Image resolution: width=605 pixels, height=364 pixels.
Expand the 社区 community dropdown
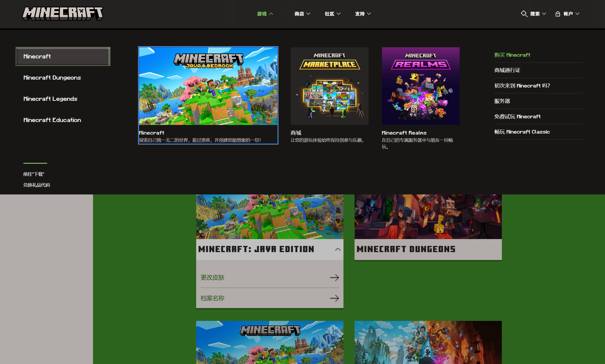click(332, 14)
